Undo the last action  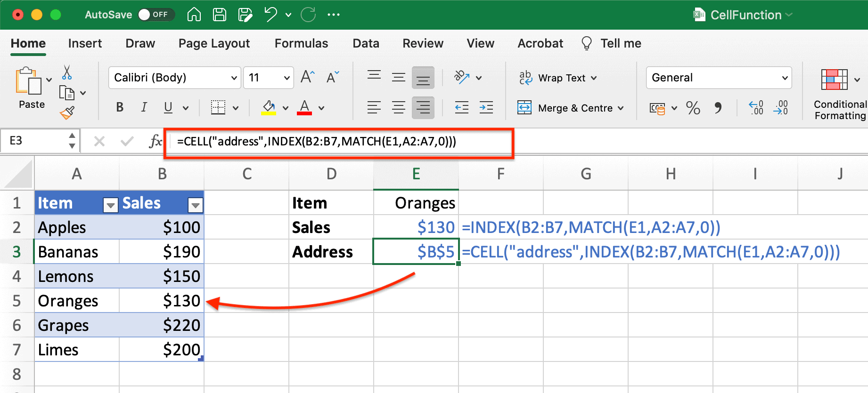[x=270, y=15]
